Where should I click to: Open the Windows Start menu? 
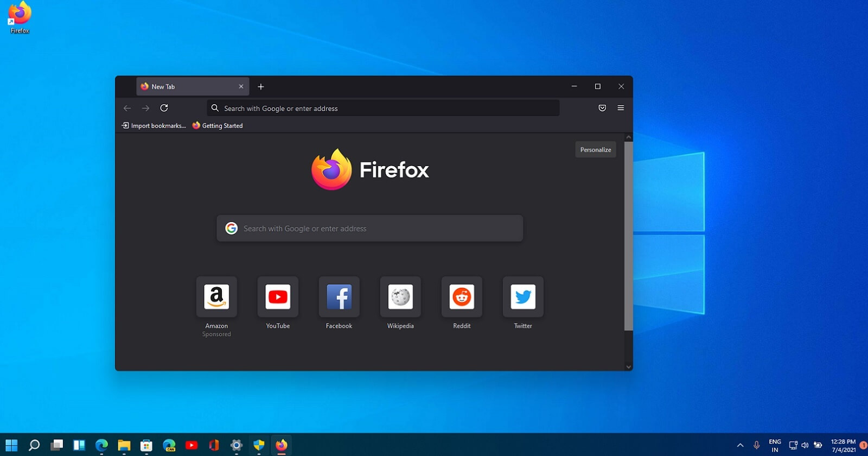11,445
